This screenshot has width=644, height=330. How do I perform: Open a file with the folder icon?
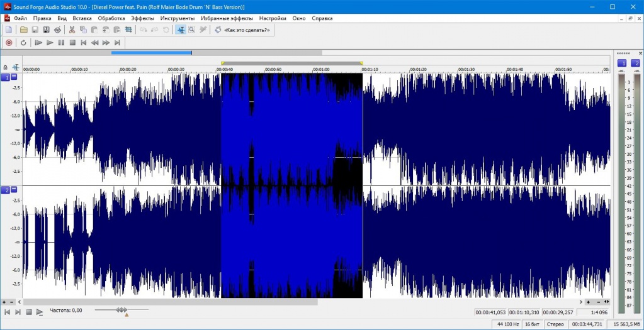tap(24, 30)
